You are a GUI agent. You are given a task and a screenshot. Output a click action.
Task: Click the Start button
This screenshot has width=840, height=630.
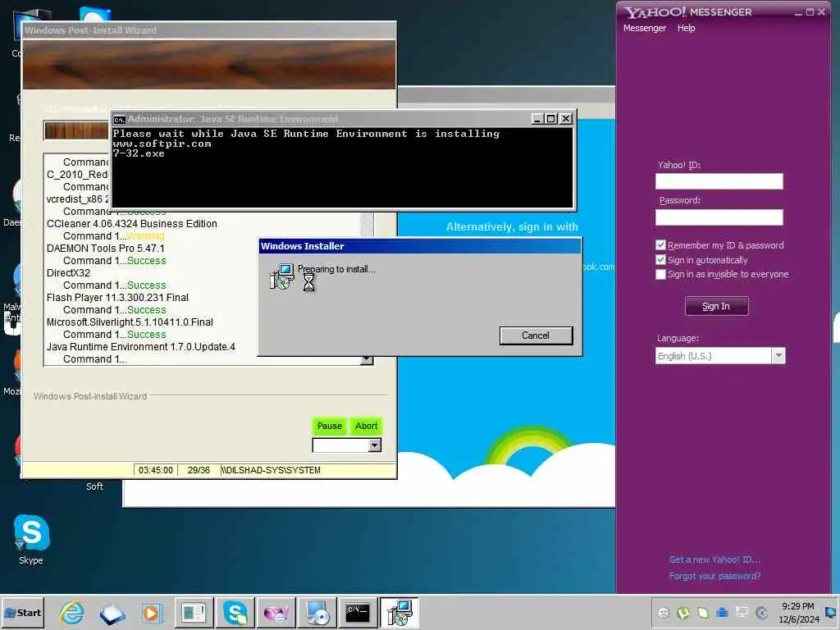(x=22, y=613)
